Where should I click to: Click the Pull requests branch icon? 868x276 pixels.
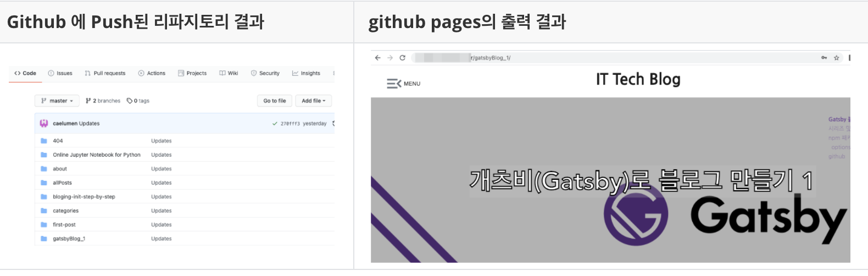88,73
